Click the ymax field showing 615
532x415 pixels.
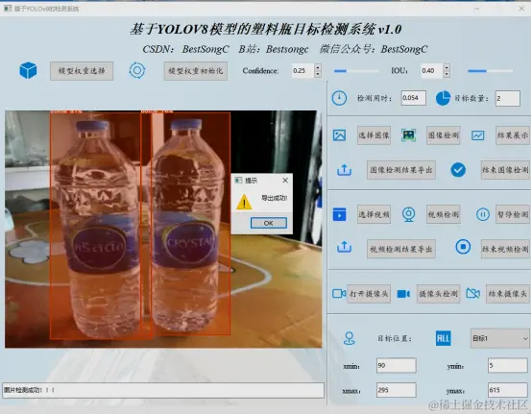(508, 390)
